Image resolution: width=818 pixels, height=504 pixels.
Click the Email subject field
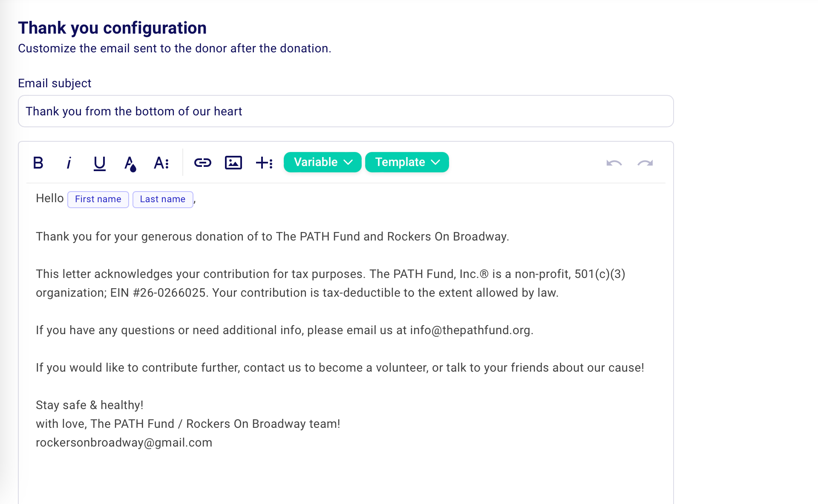point(346,111)
